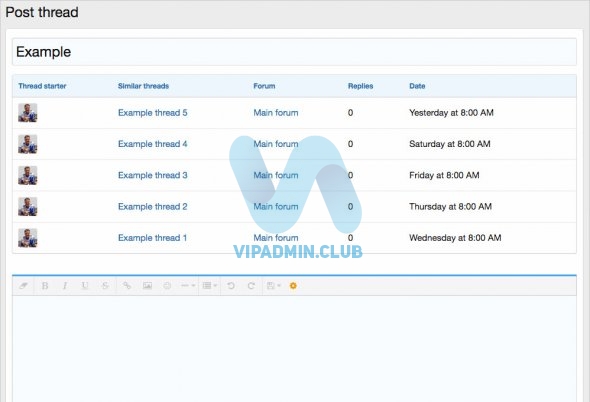Image resolution: width=590 pixels, height=402 pixels.
Task: Redo the last editor action
Action: pos(251,286)
